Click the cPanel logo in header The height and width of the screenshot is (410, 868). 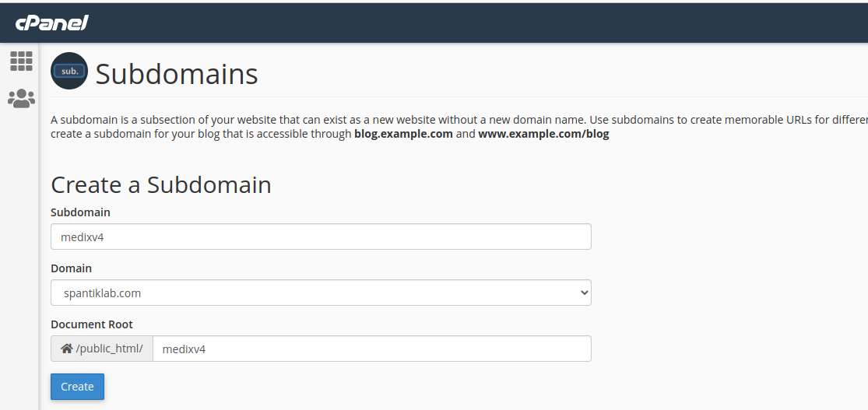coord(51,23)
